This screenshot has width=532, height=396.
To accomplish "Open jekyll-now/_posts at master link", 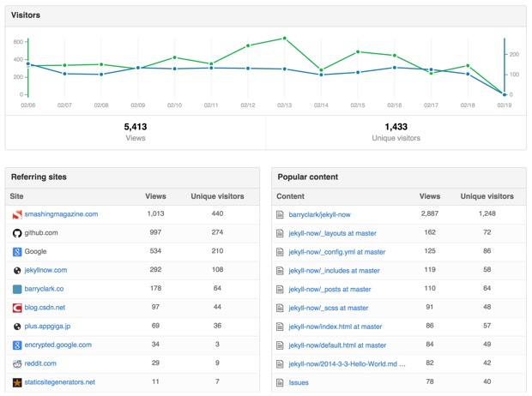I will click(x=329, y=289).
